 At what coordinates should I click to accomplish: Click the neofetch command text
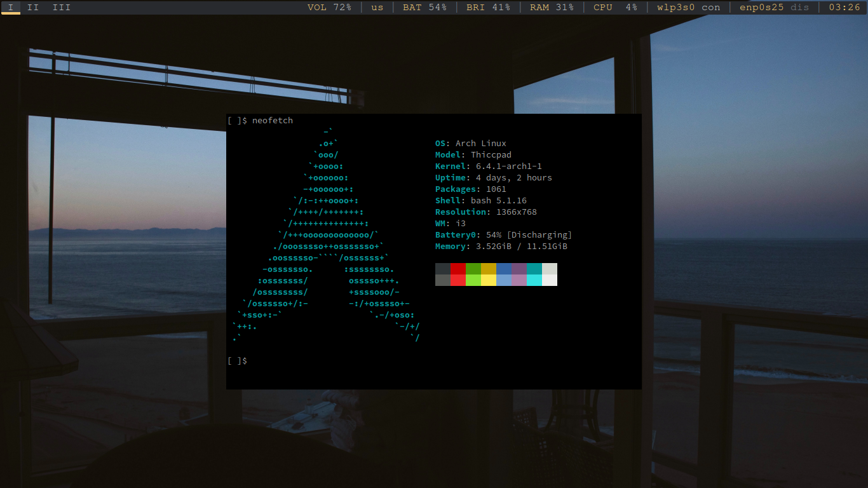tap(273, 121)
